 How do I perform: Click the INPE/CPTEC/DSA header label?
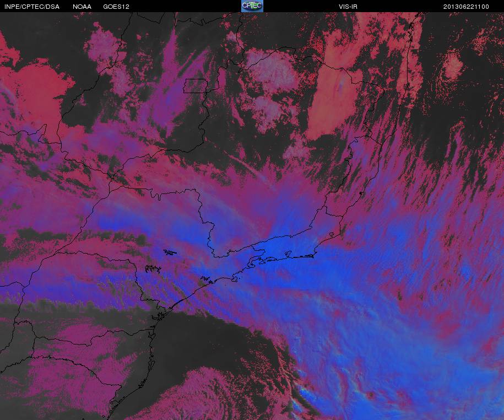point(32,7)
